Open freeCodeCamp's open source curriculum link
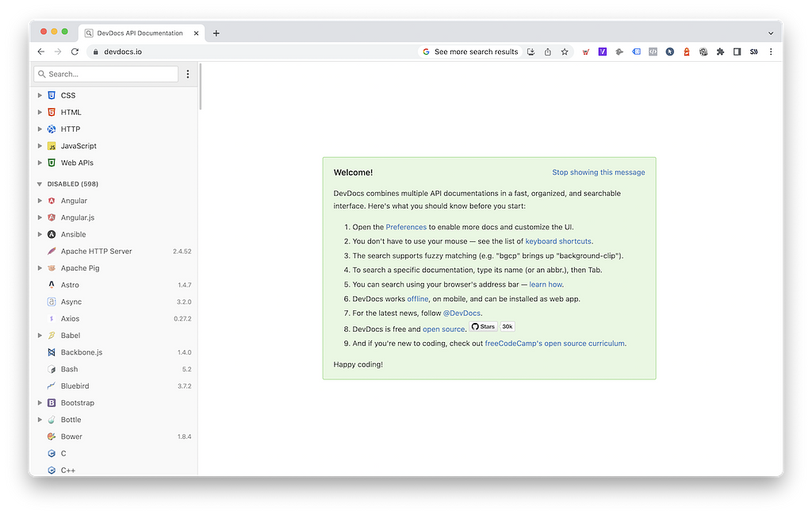This screenshot has height=515, width=812. [554, 344]
